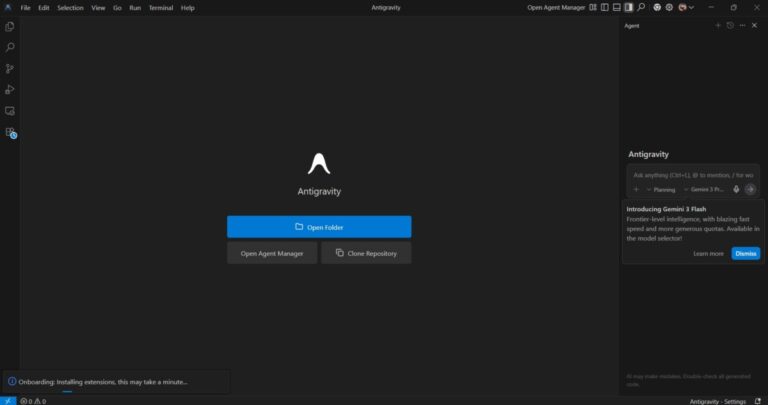The width and height of the screenshot is (768, 405).
Task: Start a new conversation with Agent plus icon
Action: point(718,25)
